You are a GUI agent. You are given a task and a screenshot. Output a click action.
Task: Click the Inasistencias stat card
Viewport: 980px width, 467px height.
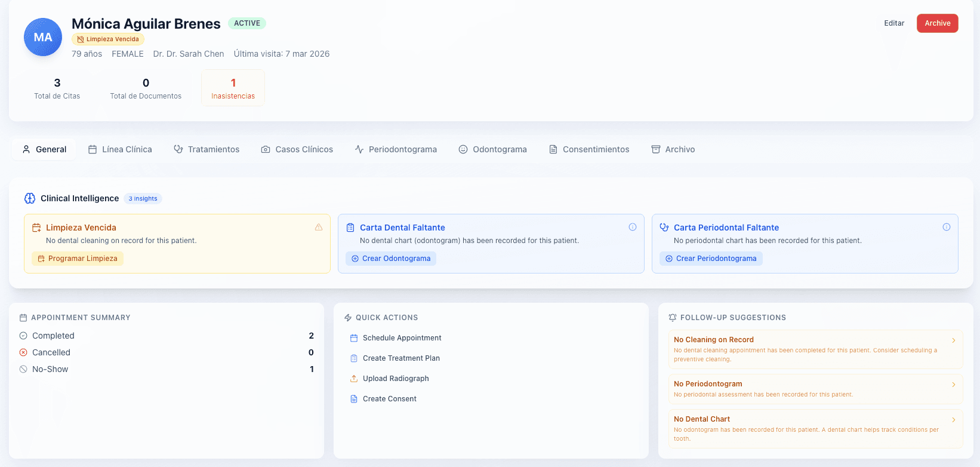pyautogui.click(x=233, y=88)
